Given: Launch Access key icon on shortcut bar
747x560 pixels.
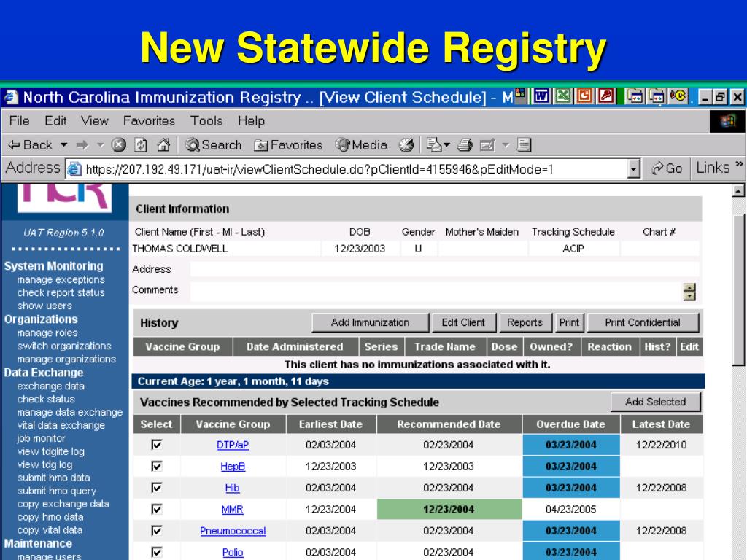Looking at the screenshot, I should (x=606, y=96).
